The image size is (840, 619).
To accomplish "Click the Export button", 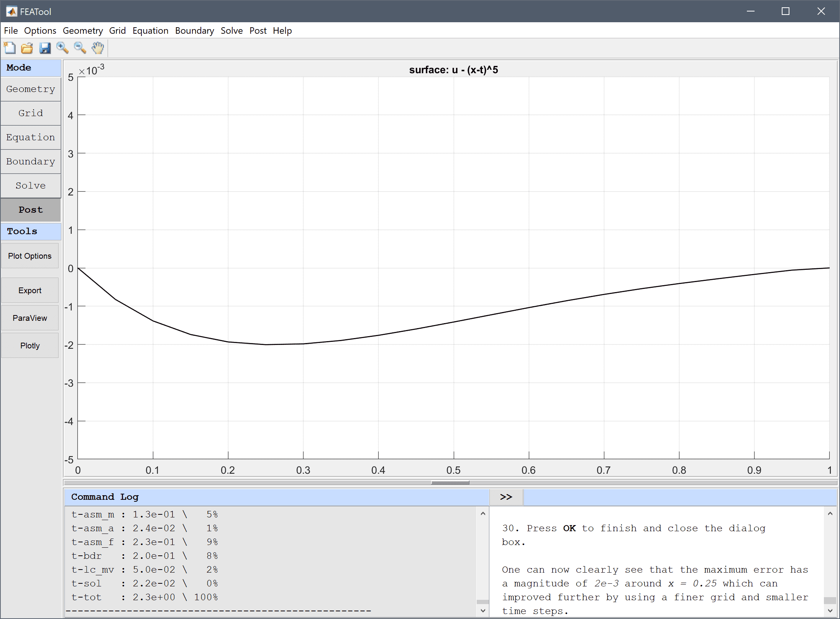I will [x=30, y=291].
